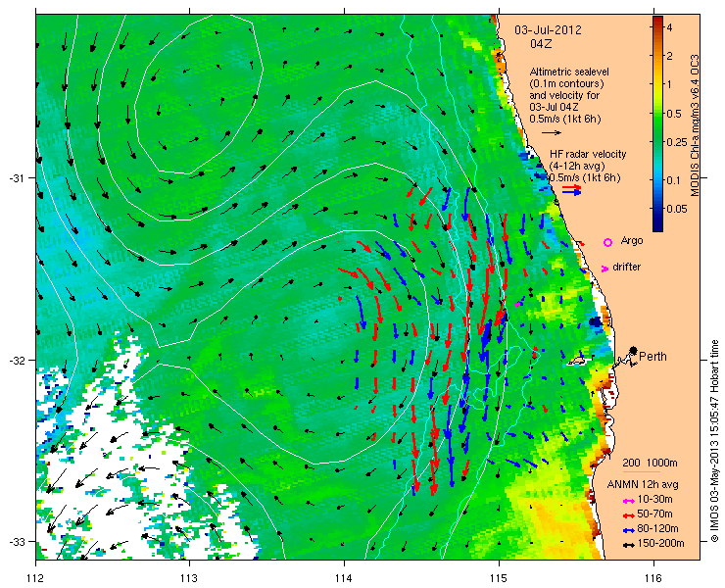Click the MODIS Chl-a colorbar title

tap(695, 124)
